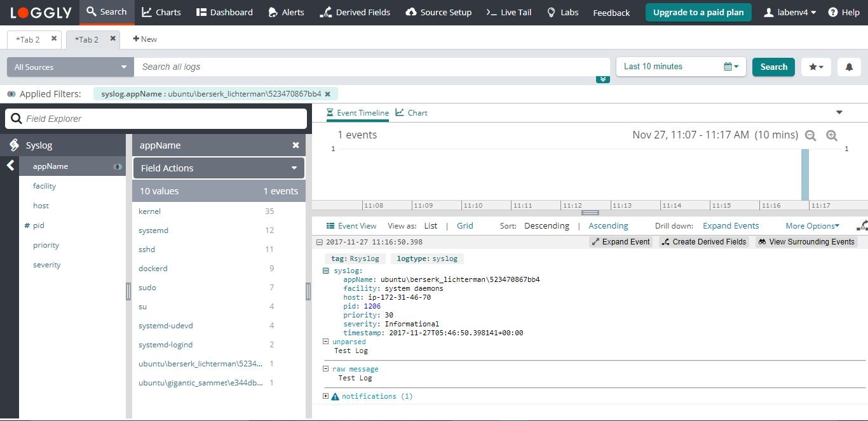Switch event view to Grid
868x421 pixels.
465,225
